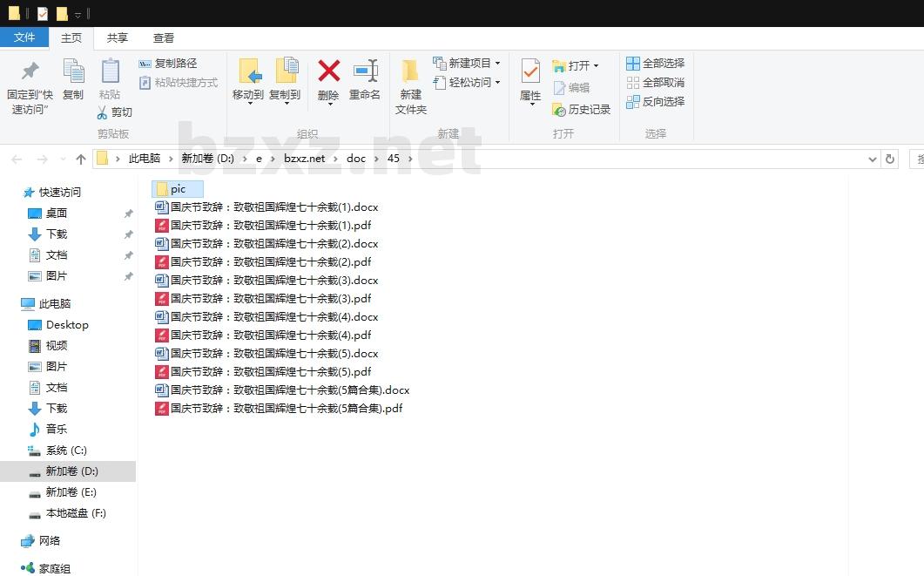Open the pic folder
The image size is (924, 576).
coord(178,189)
